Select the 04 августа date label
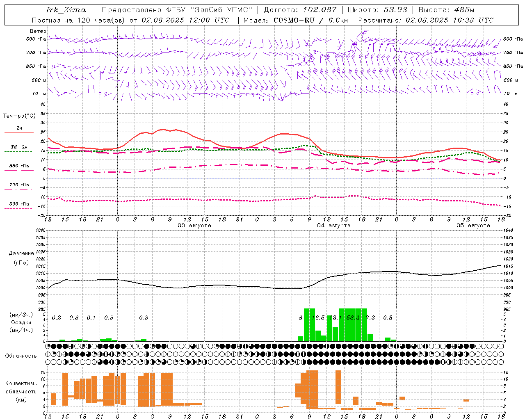This screenshot has height=420, width=525. point(334,225)
